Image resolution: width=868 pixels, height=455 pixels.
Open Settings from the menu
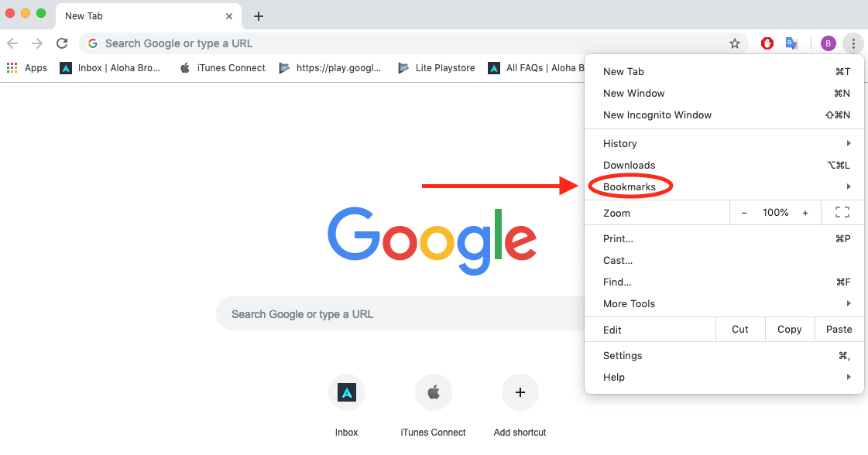724,355
